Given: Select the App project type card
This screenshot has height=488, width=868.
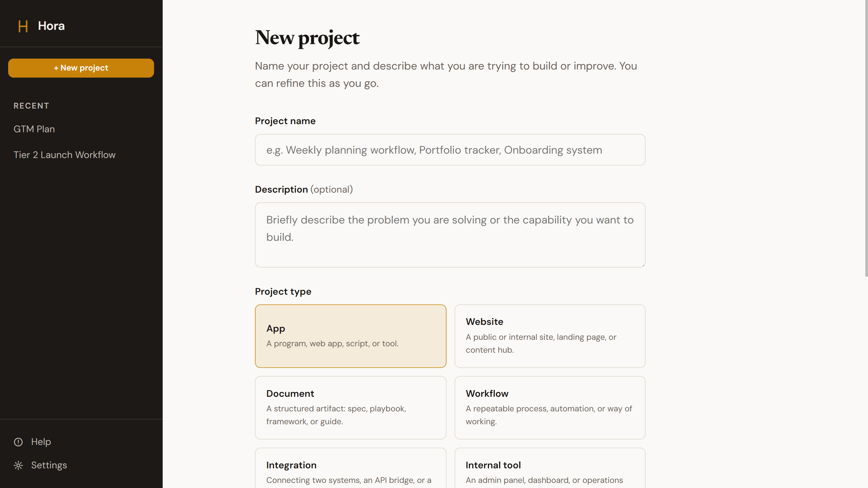Looking at the screenshot, I should [x=351, y=336].
